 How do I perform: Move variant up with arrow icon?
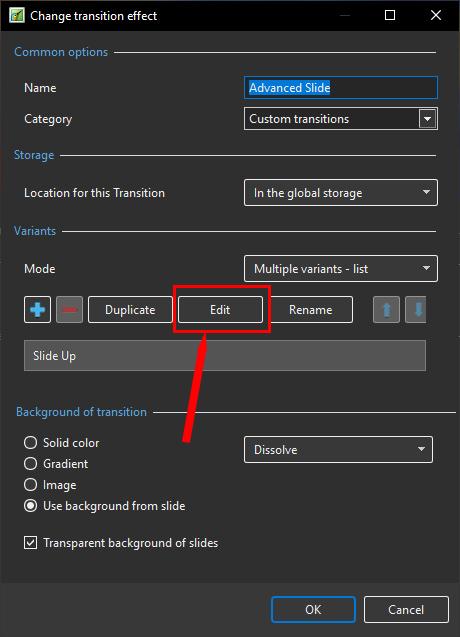(386, 310)
